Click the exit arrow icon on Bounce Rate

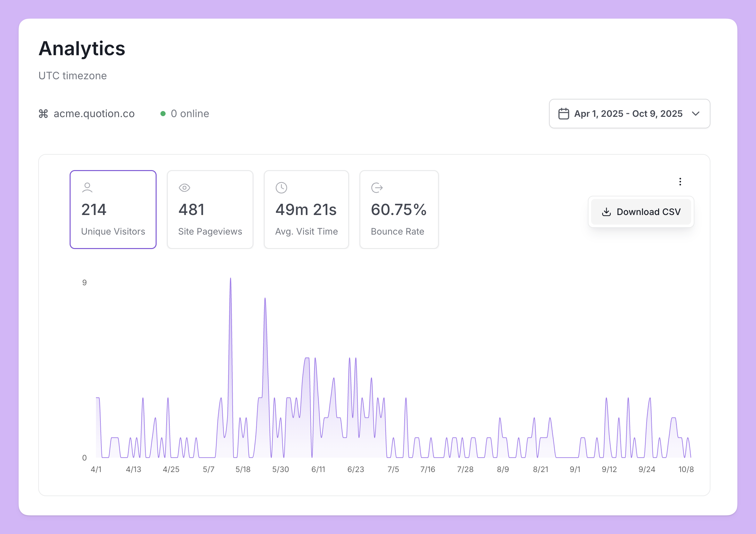[377, 188]
